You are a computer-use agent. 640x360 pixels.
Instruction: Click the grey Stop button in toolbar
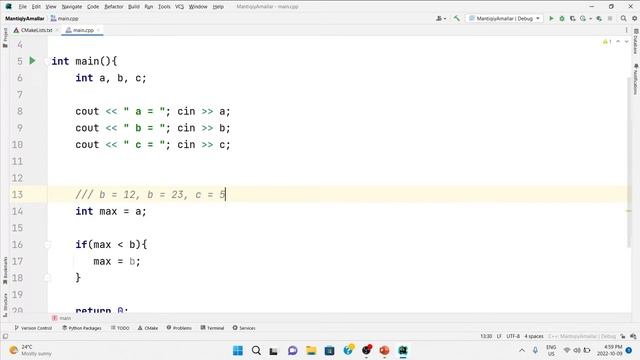click(x=610, y=18)
